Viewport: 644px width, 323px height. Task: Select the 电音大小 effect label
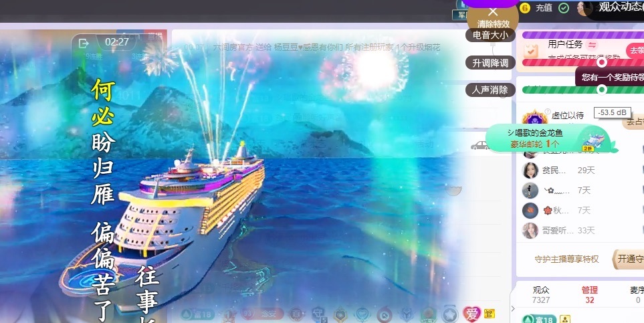click(x=490, y=35)
